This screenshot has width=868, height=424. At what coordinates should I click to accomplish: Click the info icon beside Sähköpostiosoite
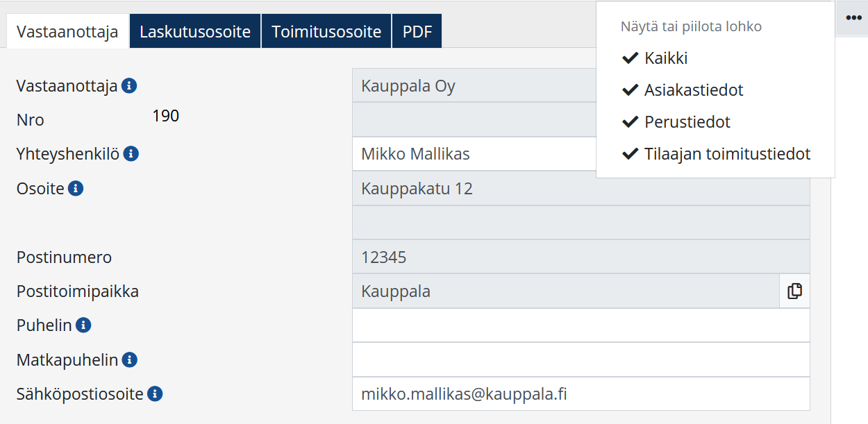click(155, 394)
